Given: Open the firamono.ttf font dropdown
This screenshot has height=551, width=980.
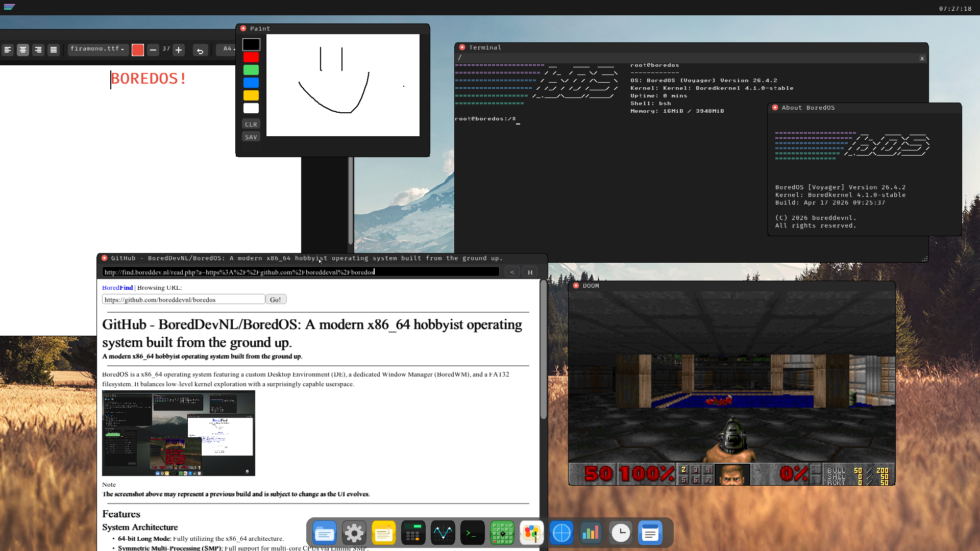Looking at the screenshot, I should click(98, 49).
